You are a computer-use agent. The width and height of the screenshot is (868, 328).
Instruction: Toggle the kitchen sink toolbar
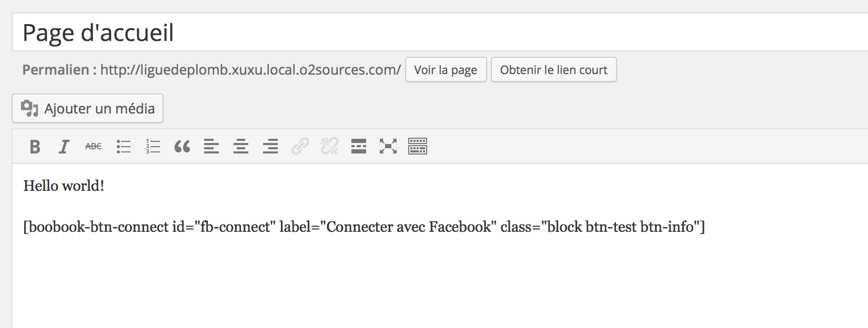tap(418, 147)
